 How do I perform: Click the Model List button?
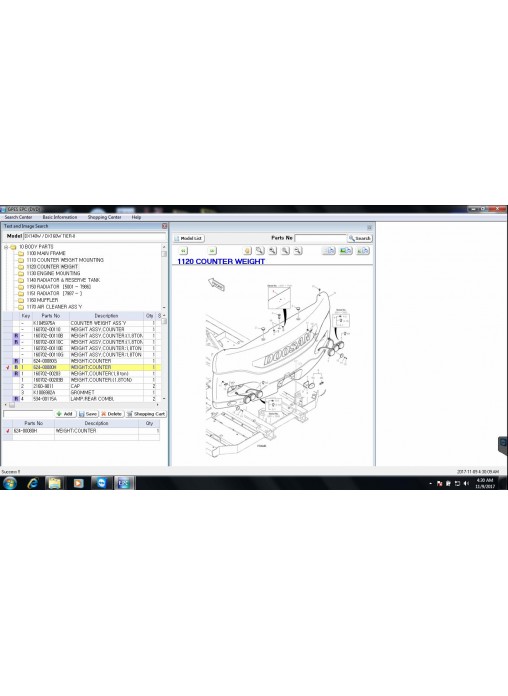tap(189, 238)
